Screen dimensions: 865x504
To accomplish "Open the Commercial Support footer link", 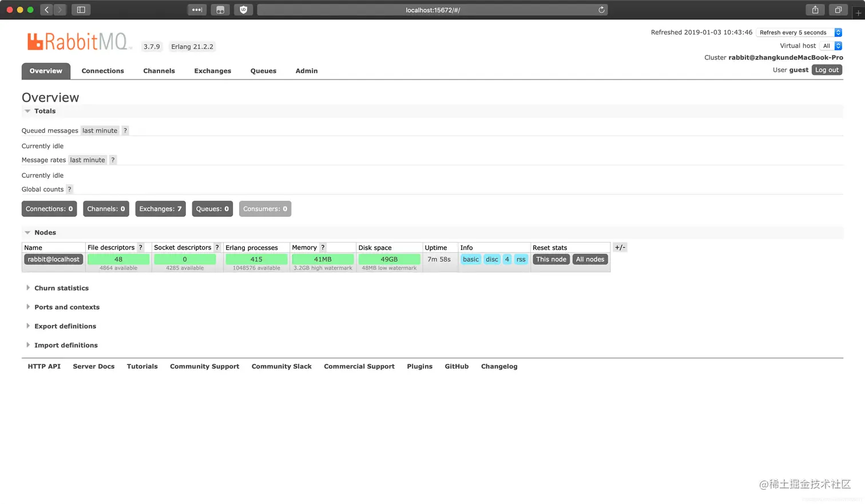I will (359, 367).
